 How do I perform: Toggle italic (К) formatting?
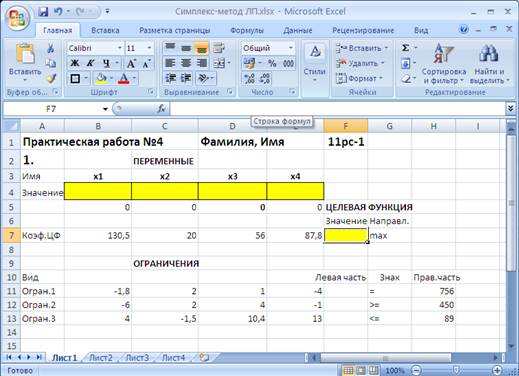tap(90, 63)
